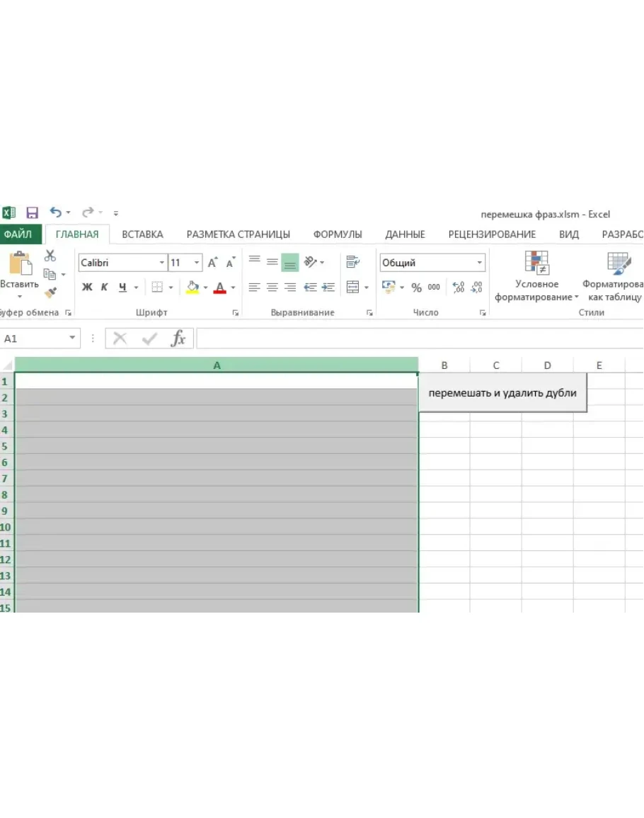Click the text orientation icon
Image resolution: width=644 pixels, height=818 pixels.
click(x=311, y=263)
